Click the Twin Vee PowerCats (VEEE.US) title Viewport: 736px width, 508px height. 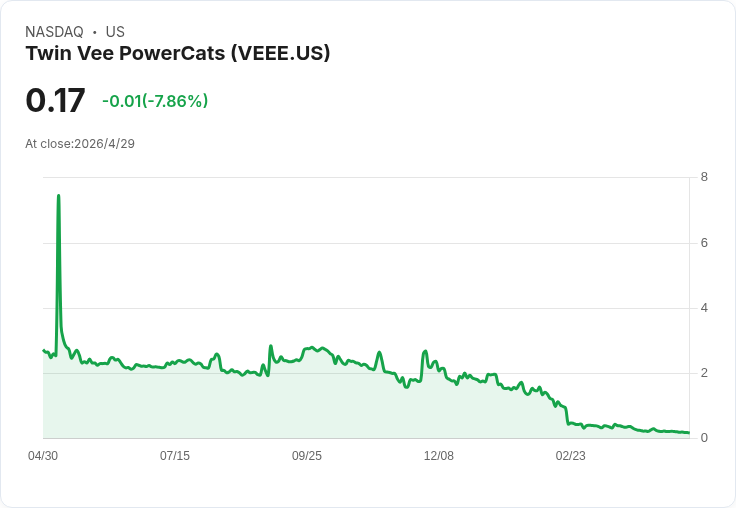coord(178,53)
